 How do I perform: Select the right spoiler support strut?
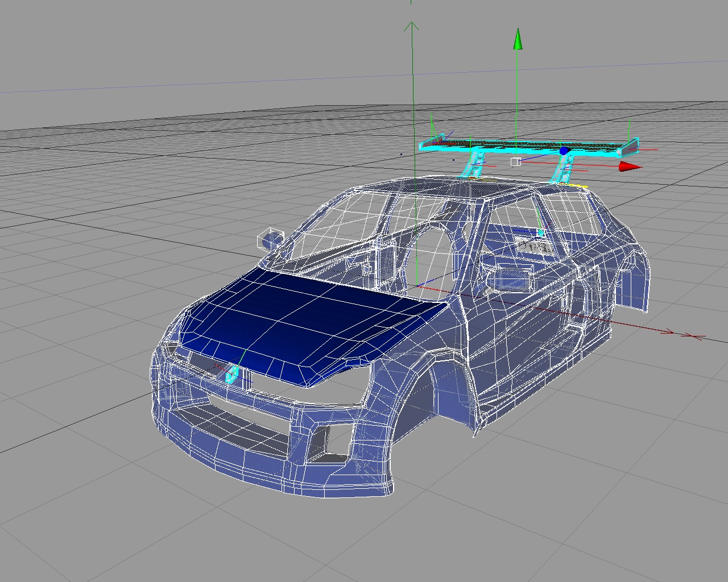click(563, 169)
